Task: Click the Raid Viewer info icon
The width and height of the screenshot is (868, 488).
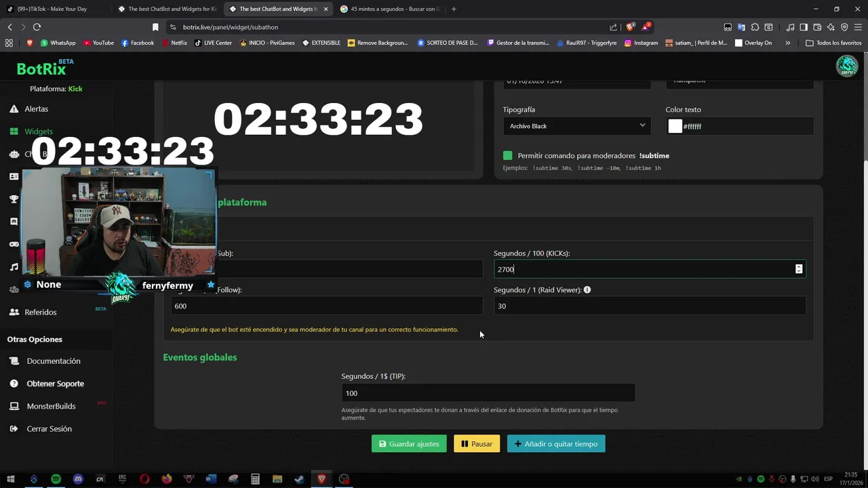Action: click(587, 289)
